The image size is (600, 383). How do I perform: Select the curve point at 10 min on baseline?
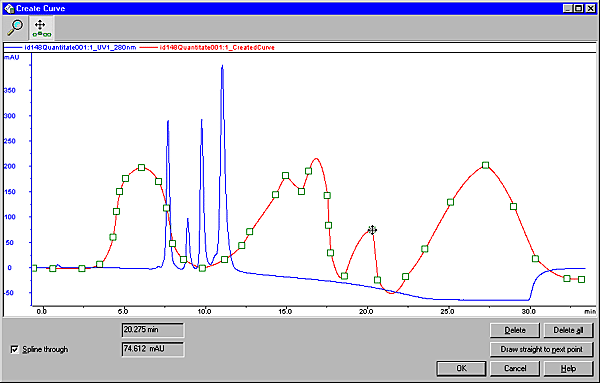click(x=202, y=268)
